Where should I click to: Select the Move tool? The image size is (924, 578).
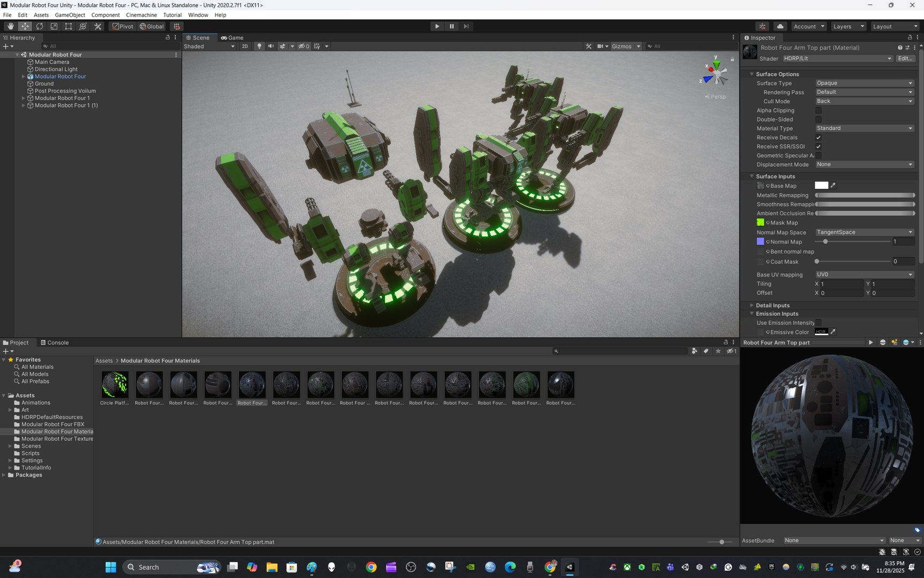pos(25,26)
